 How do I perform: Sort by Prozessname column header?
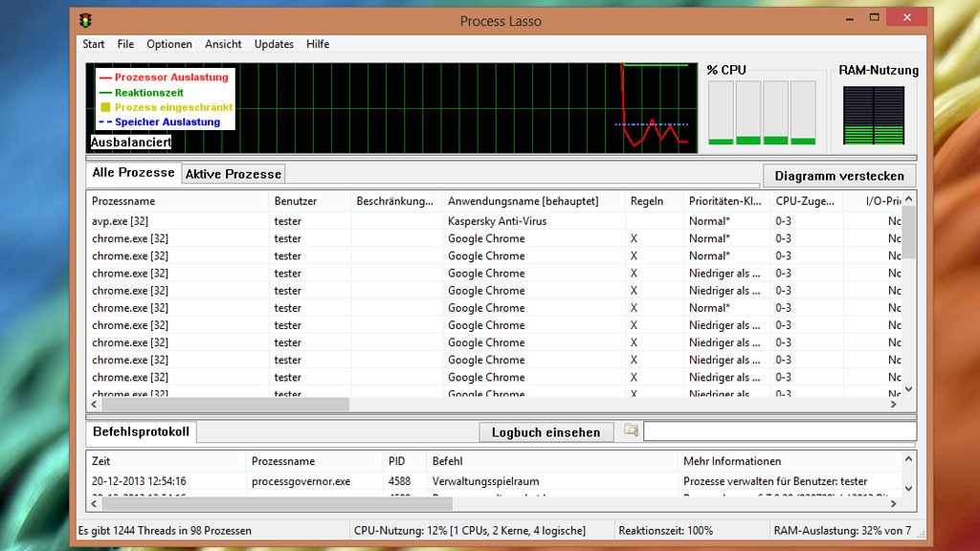pyautogui.click(x=177, y=201)
